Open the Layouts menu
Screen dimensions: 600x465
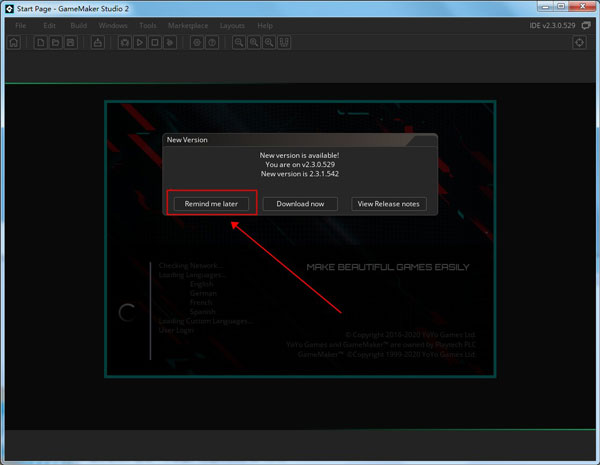point(232,25)
